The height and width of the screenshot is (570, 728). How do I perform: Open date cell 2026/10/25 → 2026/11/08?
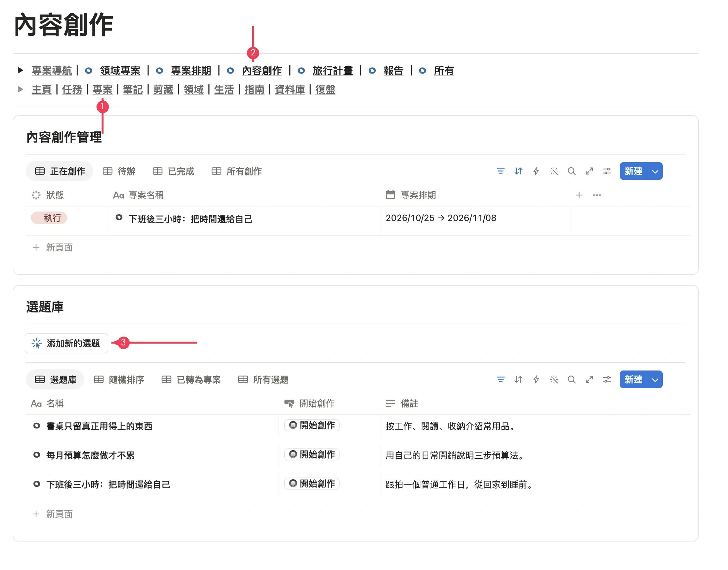click(x=474, y=221)
